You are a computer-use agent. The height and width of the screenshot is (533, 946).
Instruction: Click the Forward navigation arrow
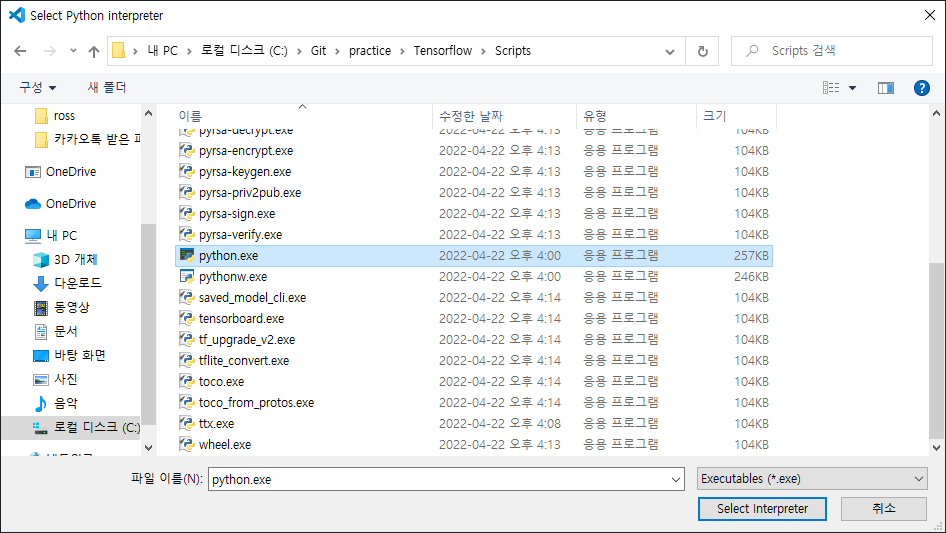pyautogui.click(x=49, y=51)
